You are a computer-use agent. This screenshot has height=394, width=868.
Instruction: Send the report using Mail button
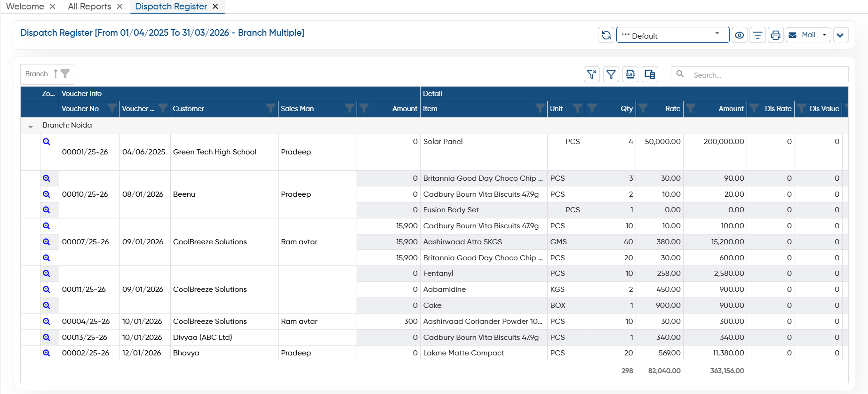tap(802, 35)
